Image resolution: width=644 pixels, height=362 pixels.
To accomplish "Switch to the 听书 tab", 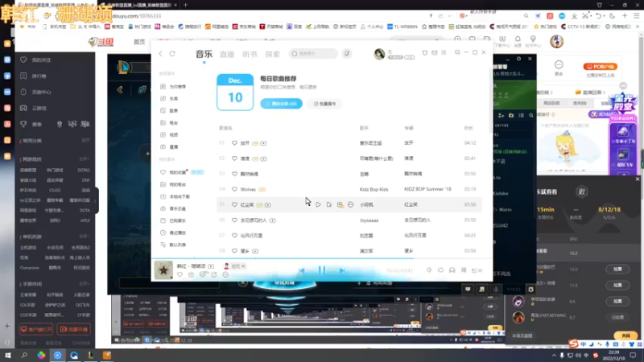I will [x=250, y=54].
